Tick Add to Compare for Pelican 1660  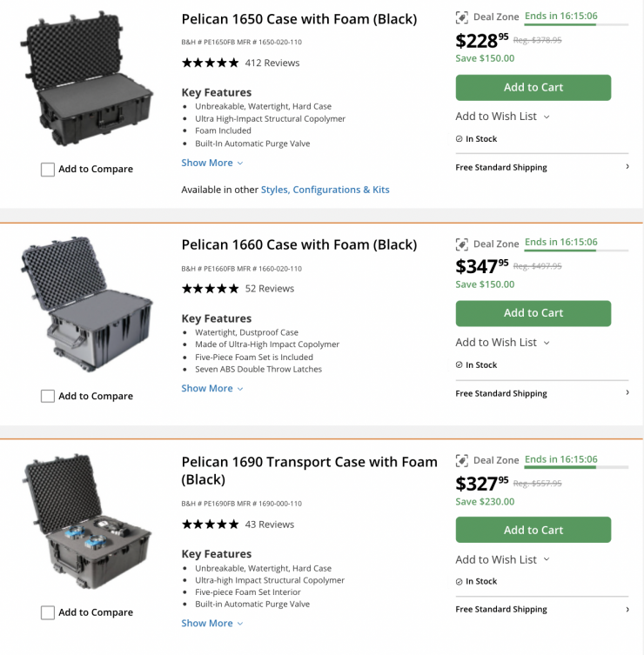click(x=48, y=397)
